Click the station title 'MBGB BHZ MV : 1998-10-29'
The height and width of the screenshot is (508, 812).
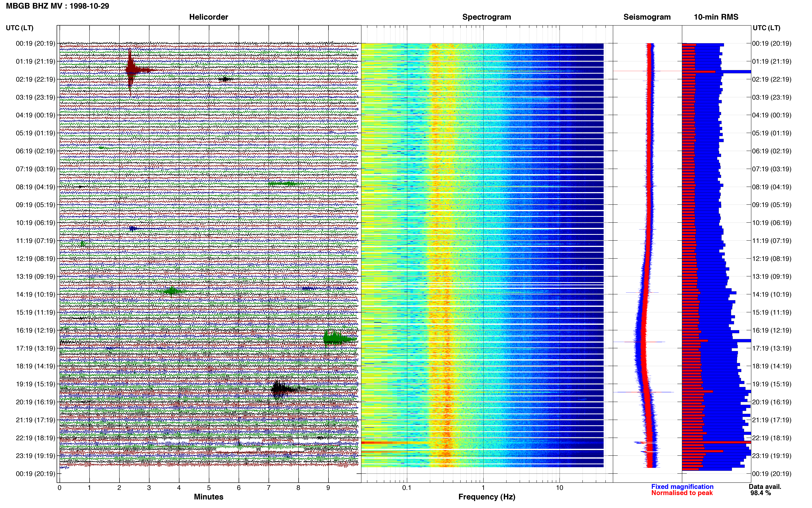57,6
